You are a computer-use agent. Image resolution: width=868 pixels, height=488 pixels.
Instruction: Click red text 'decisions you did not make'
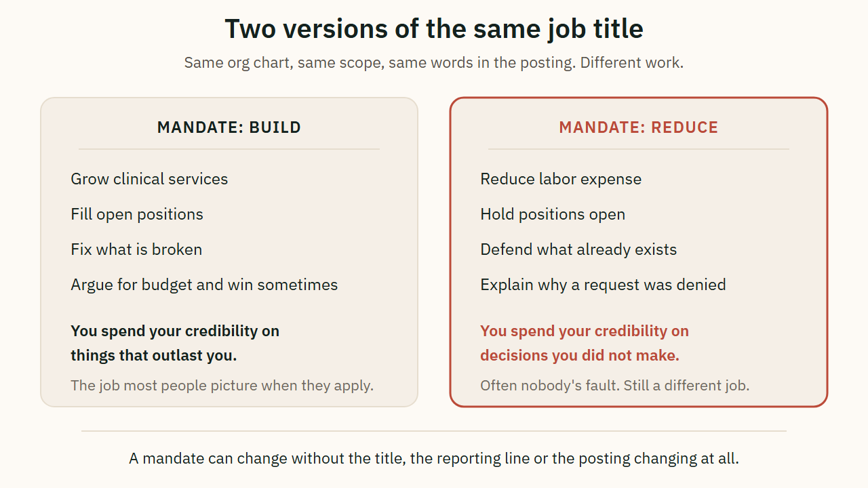coord(580,355)
